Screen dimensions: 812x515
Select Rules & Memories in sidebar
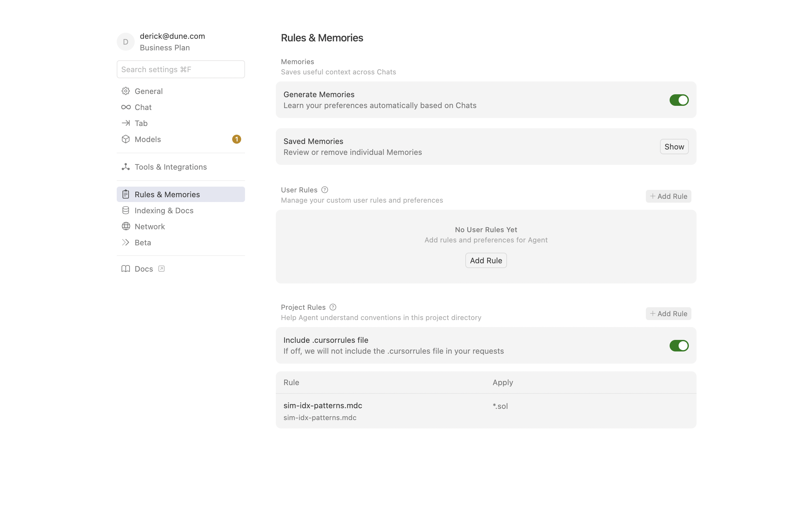pyautogui.click(x=167, y=195)
